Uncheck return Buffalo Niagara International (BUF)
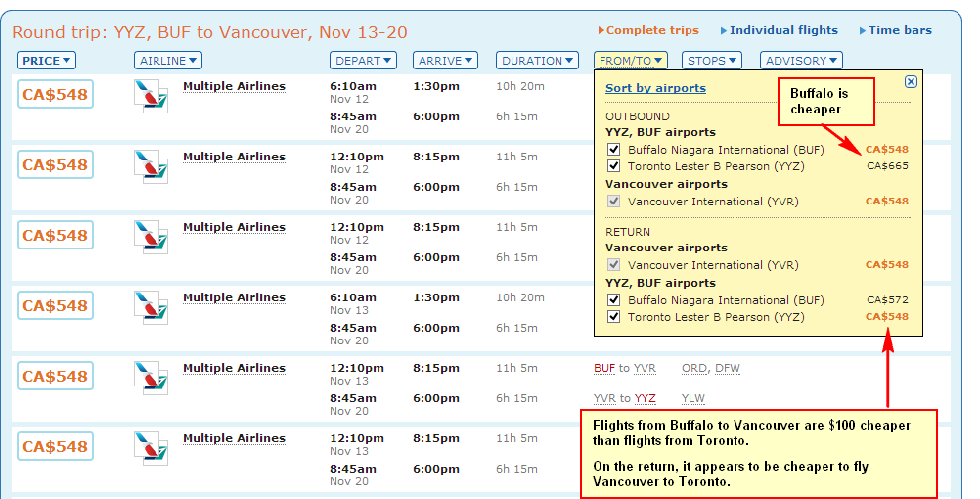The image size is (980, 499). (x=614, y=300)
